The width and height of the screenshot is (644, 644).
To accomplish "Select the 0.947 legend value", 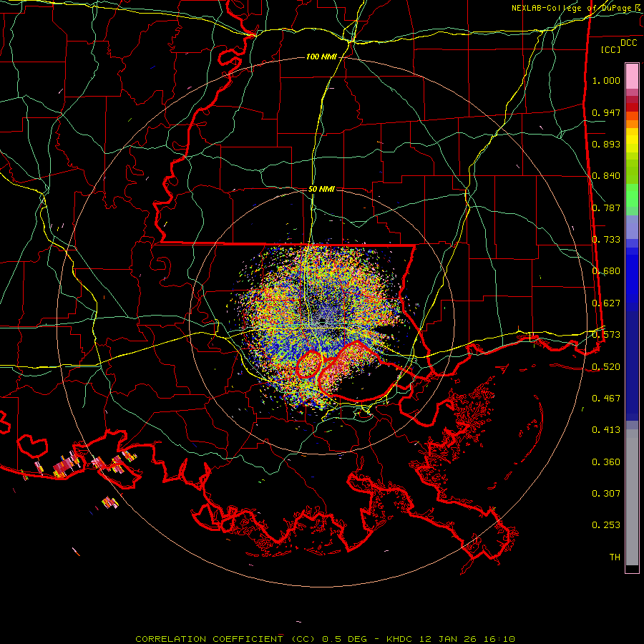I will 606,112.
